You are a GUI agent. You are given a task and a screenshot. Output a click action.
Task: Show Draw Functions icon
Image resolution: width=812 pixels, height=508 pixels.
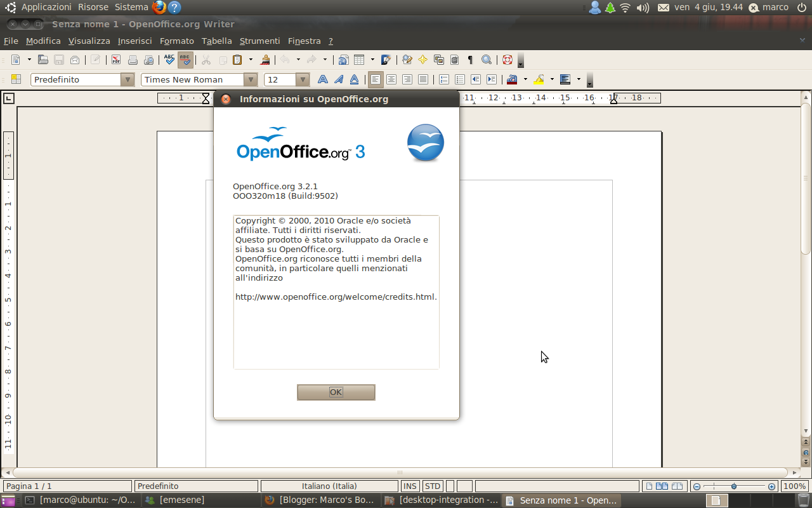click(x=386, y=60)
